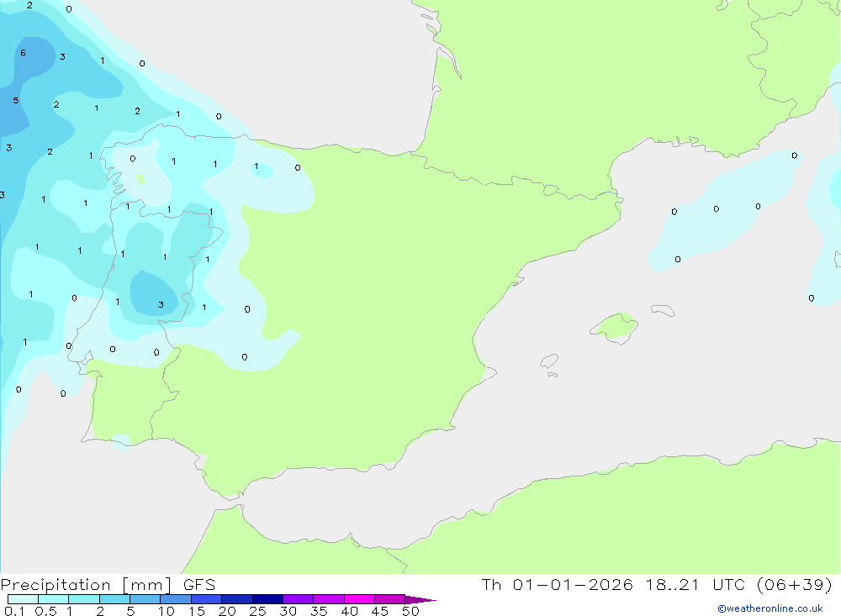Viewport: 841px width, 616px height.
Task: Click the "0.1" legend scale label
Action: tap(14, 611)
